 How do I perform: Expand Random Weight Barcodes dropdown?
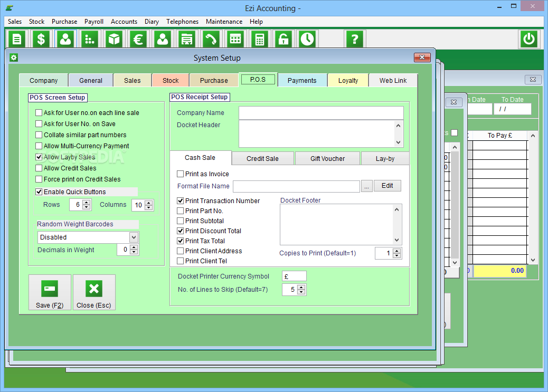click(134, 237)
